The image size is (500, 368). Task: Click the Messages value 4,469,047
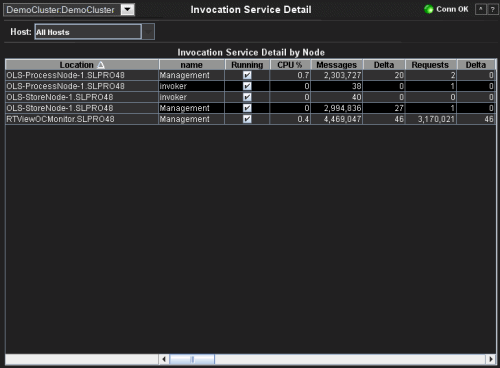point(342,119)
